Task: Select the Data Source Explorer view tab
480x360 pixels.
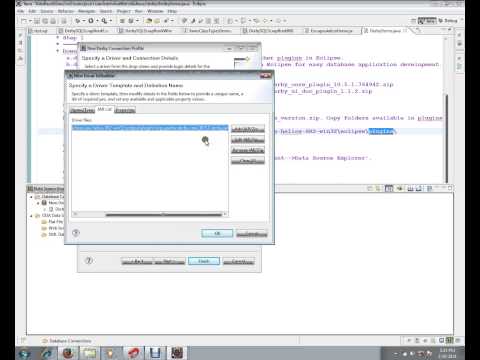Action: [x=46, y=189]
